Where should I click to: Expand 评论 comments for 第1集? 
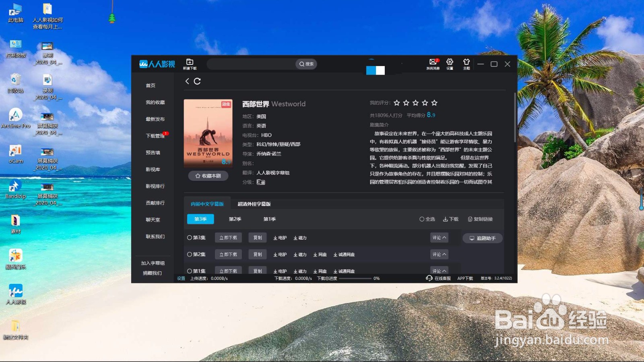439,270
